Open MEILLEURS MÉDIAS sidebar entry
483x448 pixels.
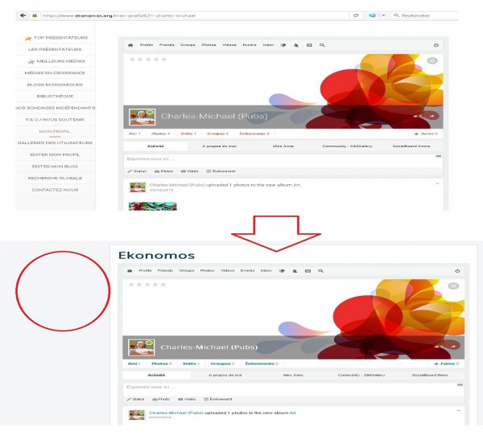56,61
